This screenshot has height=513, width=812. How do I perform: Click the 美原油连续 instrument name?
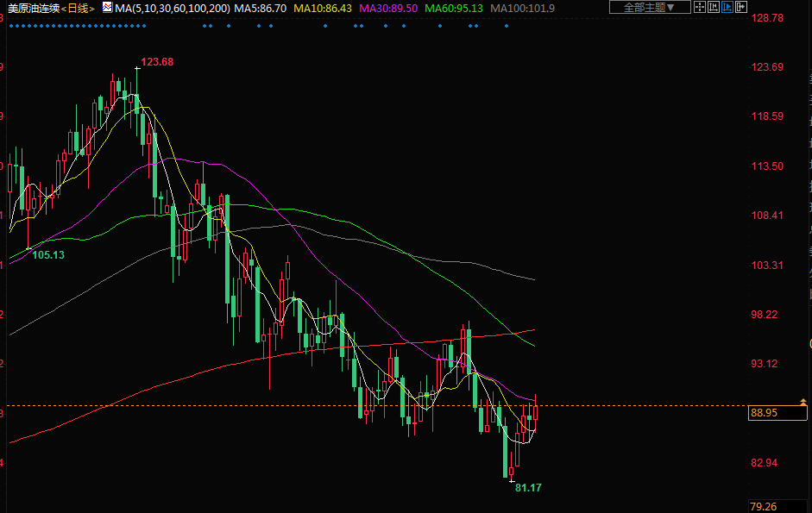pos(33,8)
